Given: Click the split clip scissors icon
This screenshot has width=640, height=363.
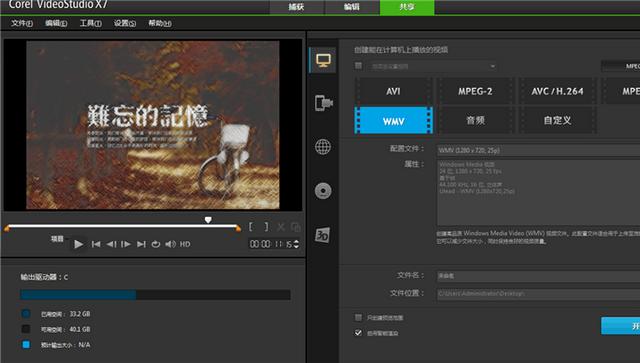Looking at the screenshot, I should point(281,227).
